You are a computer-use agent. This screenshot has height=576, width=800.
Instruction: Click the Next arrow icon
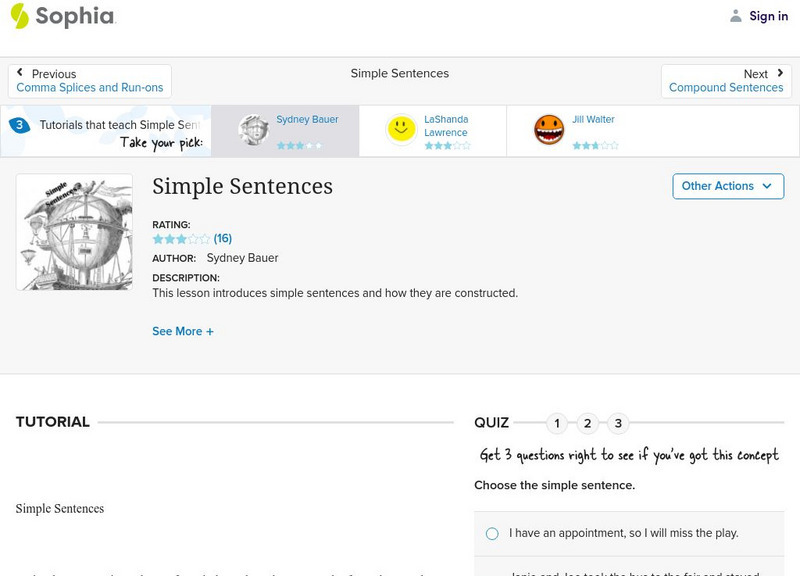coord(779,73)
